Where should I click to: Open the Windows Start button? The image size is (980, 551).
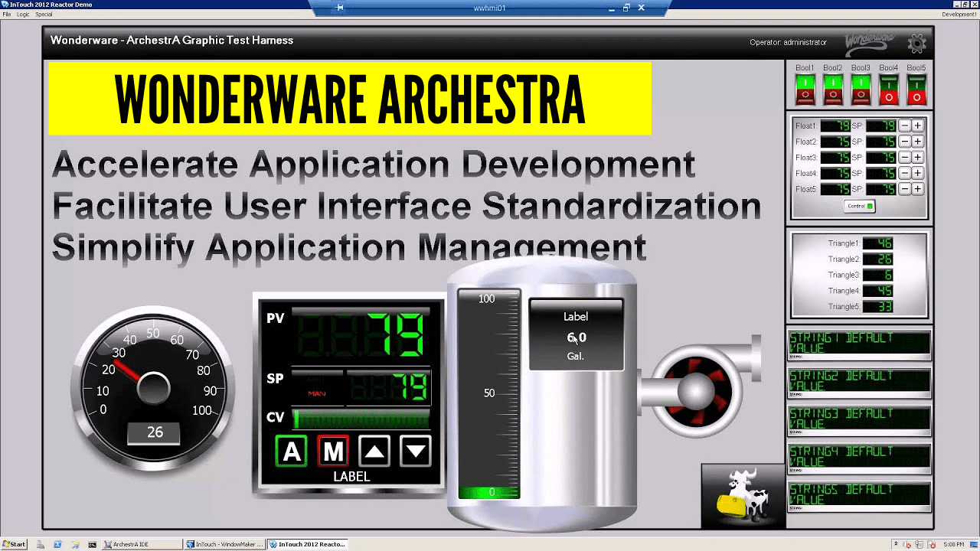[14, 544]
